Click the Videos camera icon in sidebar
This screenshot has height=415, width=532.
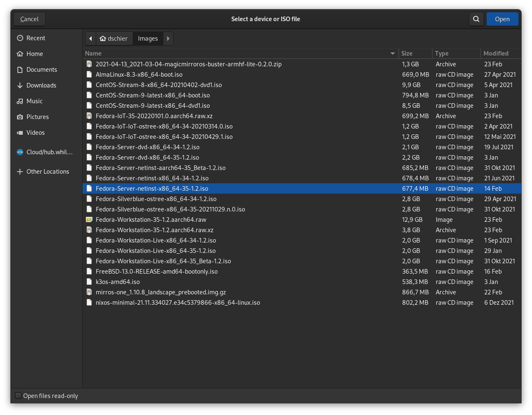click(20, 133)
